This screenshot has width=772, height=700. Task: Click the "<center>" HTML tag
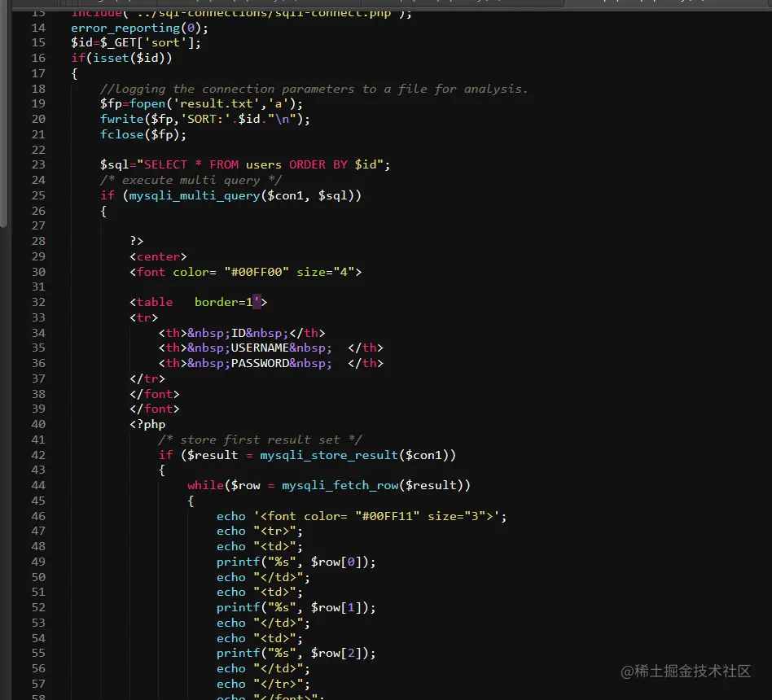158,257
